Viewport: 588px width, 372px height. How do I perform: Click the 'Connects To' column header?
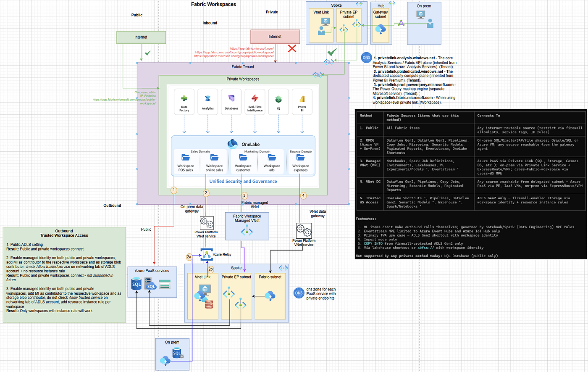pos(488,116)
